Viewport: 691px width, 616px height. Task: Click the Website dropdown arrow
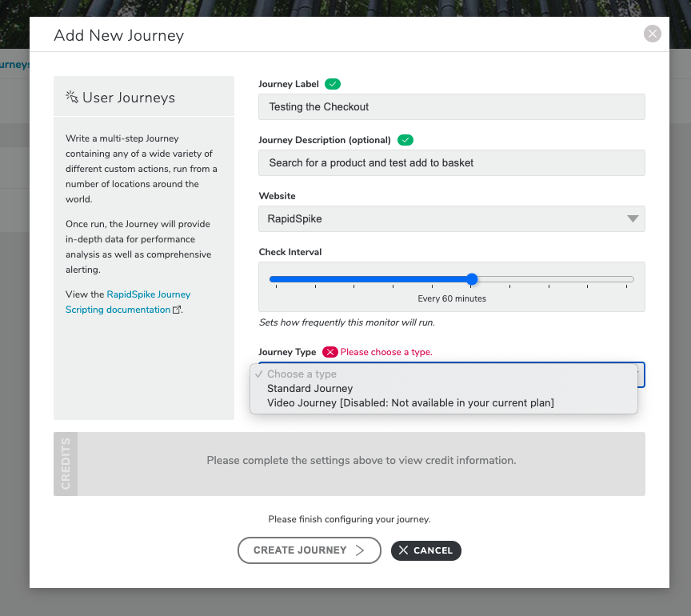click(633, 218)
